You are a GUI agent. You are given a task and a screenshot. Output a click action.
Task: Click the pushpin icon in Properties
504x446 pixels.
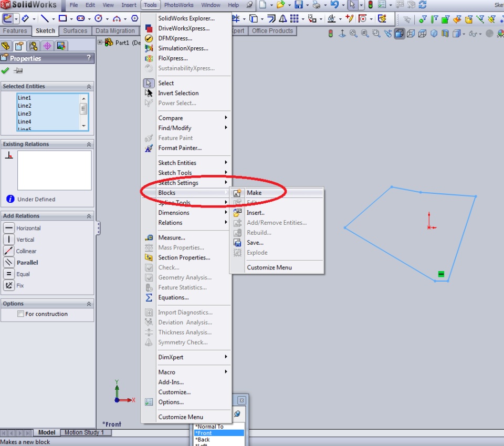(18, 70)
